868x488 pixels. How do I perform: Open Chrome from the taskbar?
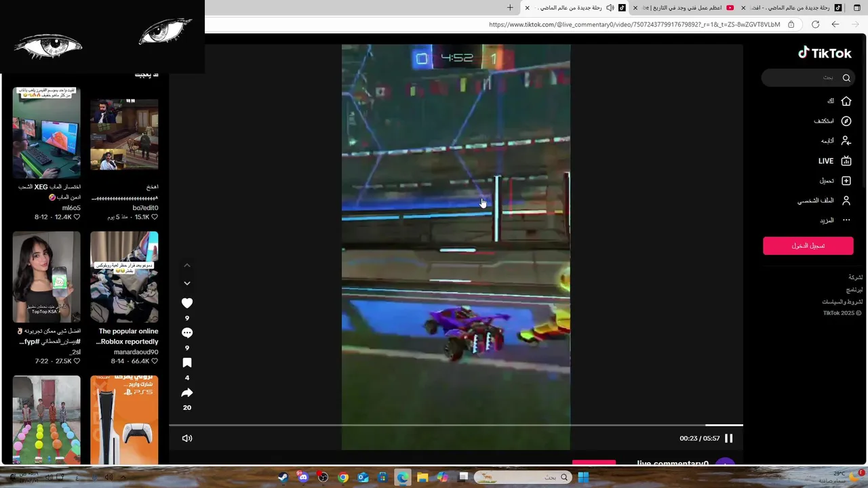[x=343, y=477]
